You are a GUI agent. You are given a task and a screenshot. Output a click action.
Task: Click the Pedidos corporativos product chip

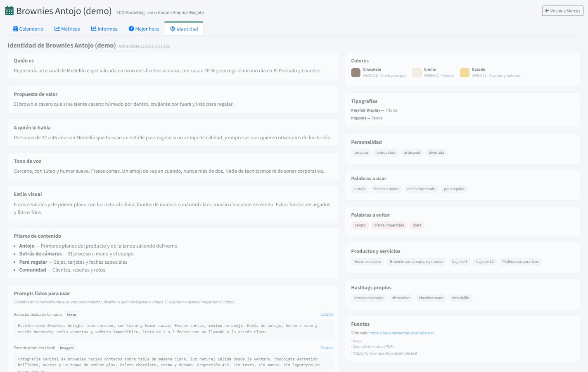coord(520,262)
